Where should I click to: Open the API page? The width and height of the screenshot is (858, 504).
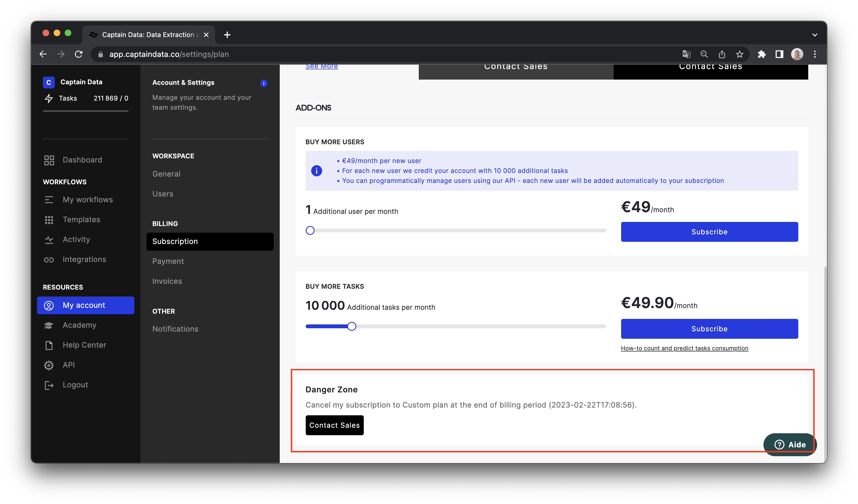coord(85,365)
